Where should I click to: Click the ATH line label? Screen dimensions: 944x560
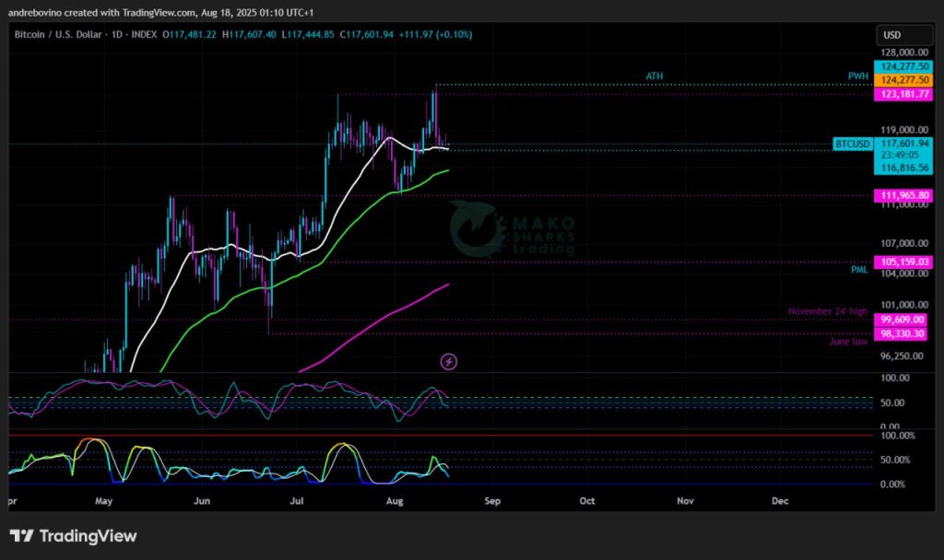pyautogui.click(x=654, y=76)
